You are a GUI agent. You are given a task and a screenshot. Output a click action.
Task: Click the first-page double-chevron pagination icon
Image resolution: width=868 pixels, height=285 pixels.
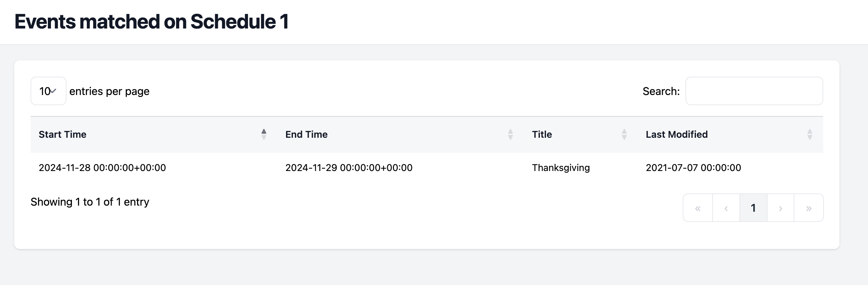click(x=698, y=207)
